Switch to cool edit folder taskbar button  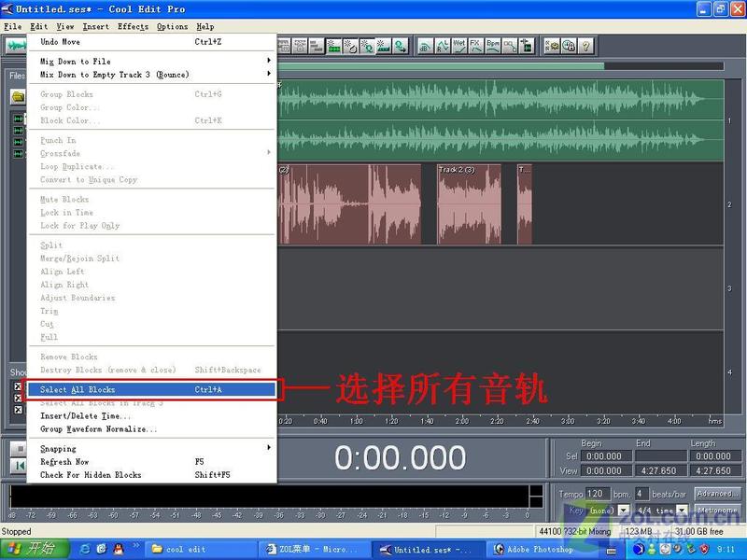(200, 549)
